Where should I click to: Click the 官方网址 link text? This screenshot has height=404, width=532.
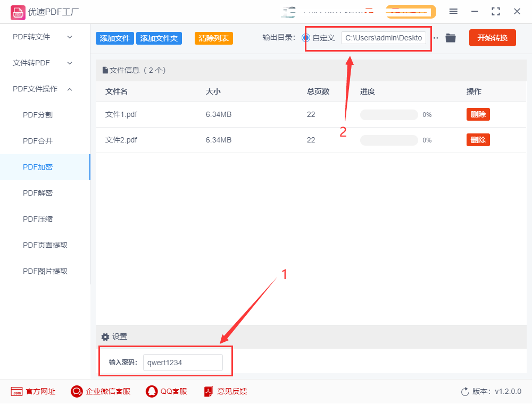pos(40,391)
